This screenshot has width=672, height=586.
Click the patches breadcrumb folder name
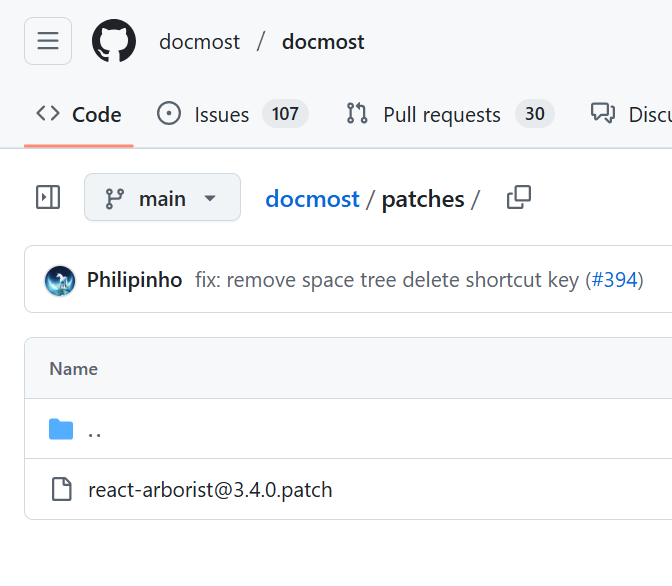click(x=423, y=199)
